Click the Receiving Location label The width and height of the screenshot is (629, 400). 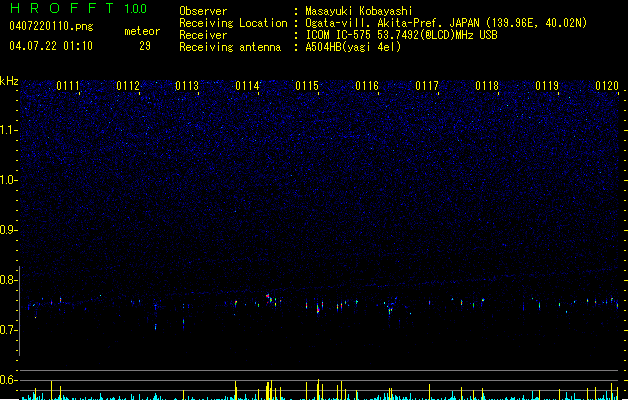(233, 23)
